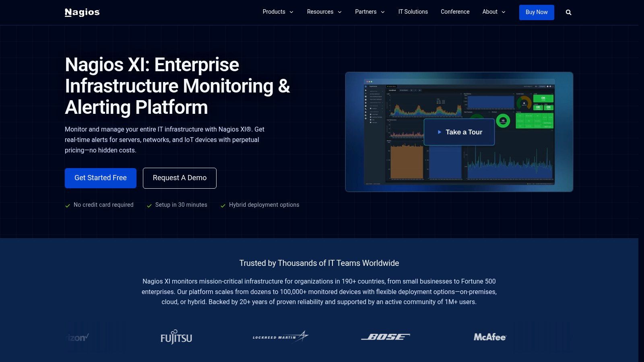
Task: Expand the Products dropdown menu
Action: click(x=278, y=12)
